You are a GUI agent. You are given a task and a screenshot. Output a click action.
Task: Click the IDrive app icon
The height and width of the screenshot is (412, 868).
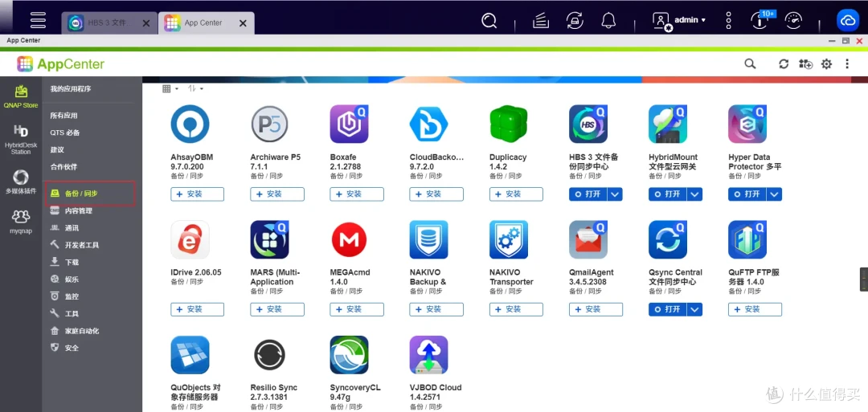click(x=190, y=239)
